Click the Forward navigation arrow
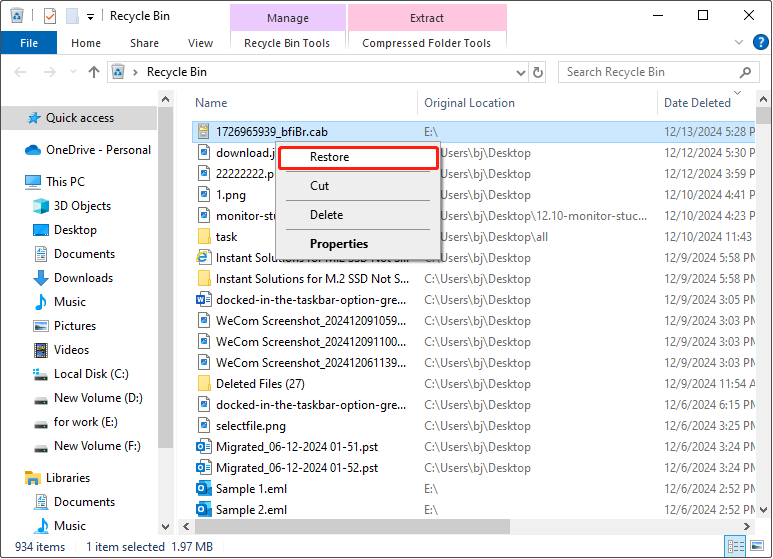This screenshot has height=559, width=773. 50,72
